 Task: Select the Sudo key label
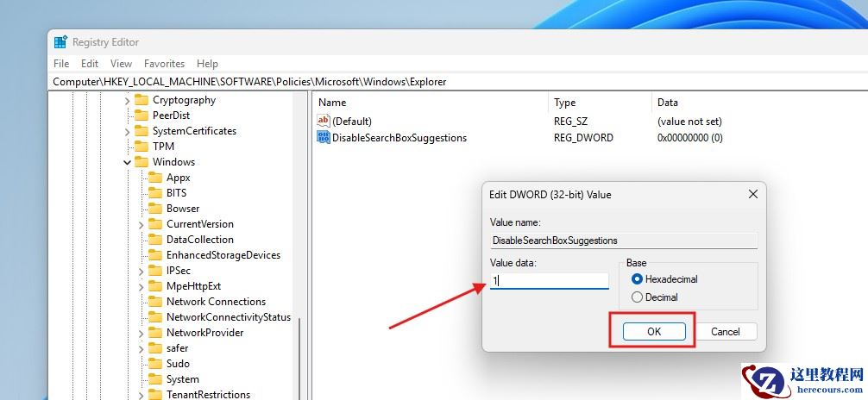(178, 364)
